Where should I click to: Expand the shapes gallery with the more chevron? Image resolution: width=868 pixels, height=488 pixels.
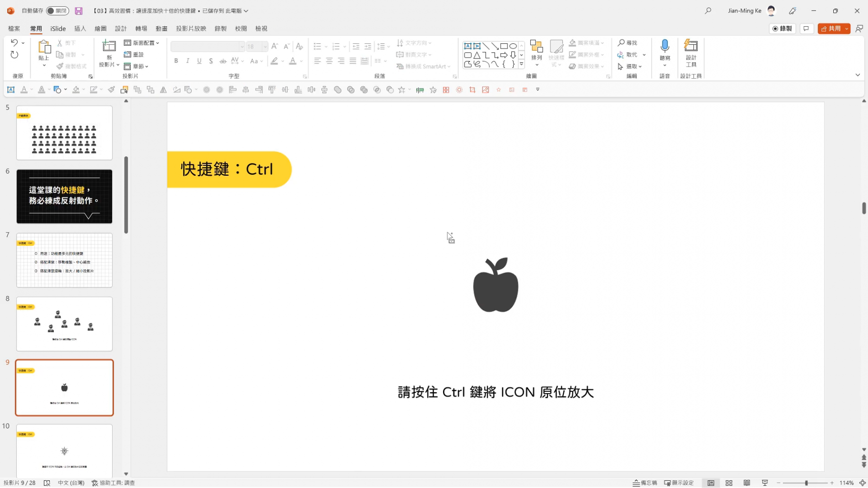pyautogui.click(x=521, y=64)
